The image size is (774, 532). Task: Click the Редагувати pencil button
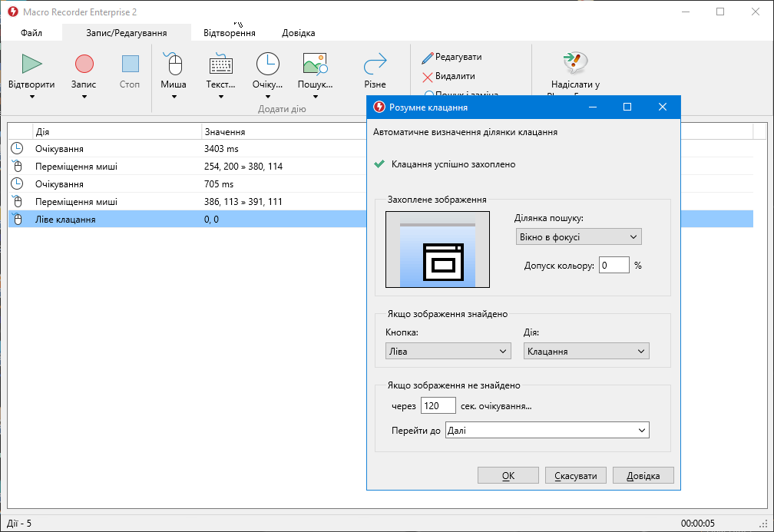451,58
